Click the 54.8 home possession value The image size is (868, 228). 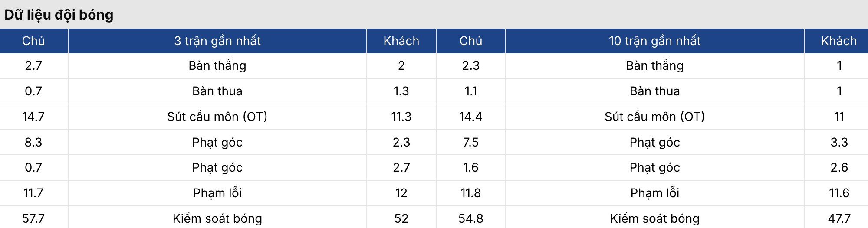[470, 218]
